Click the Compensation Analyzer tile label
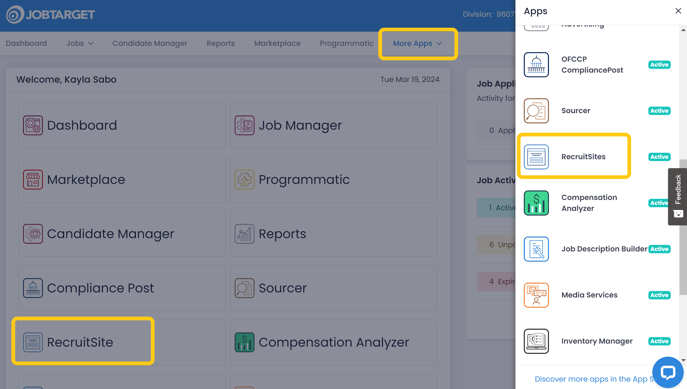687x389 pixels. click(x=334, y=343)
